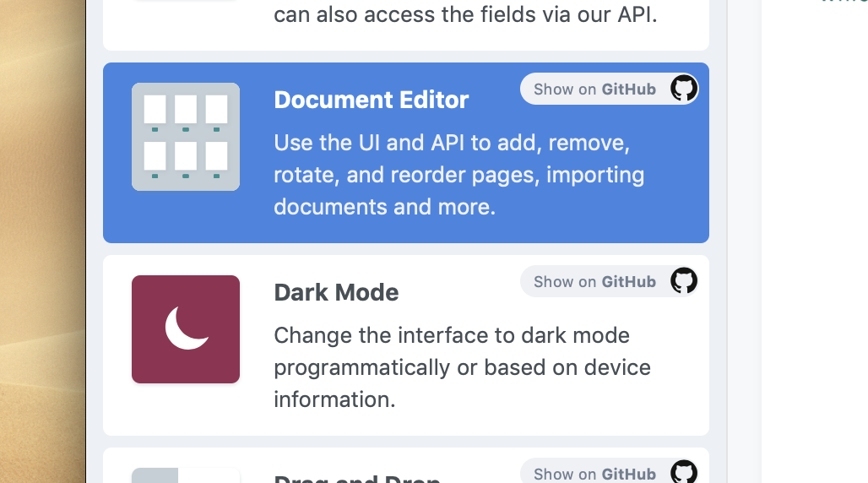Click the Dark Mode moon icon
This screenshot has height=483, width=868.
point(186,329)
